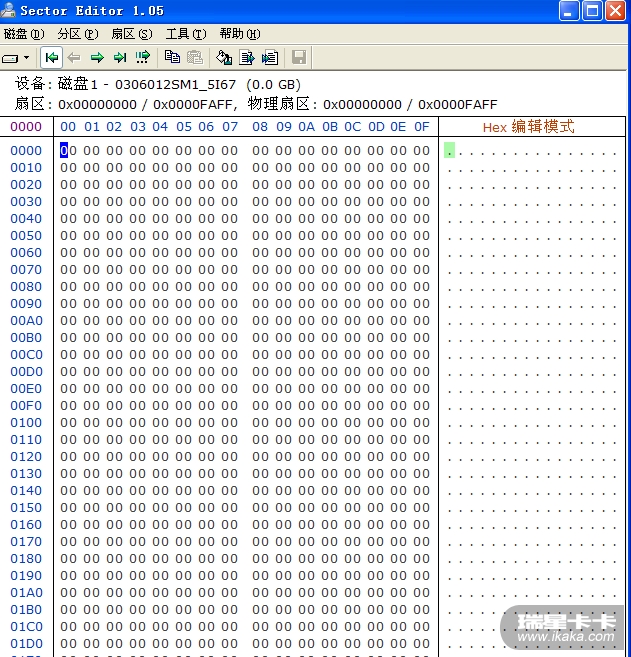Screen dimensions: 631x657
Task: Click the fill sector bucket icon
Action: (x=224, y=57)
